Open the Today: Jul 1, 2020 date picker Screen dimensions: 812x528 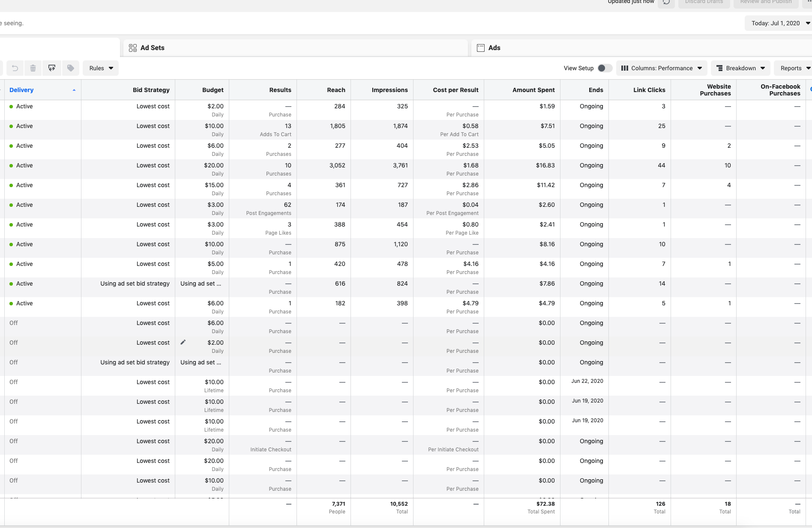pyautogui.click(x=778, y=23)
